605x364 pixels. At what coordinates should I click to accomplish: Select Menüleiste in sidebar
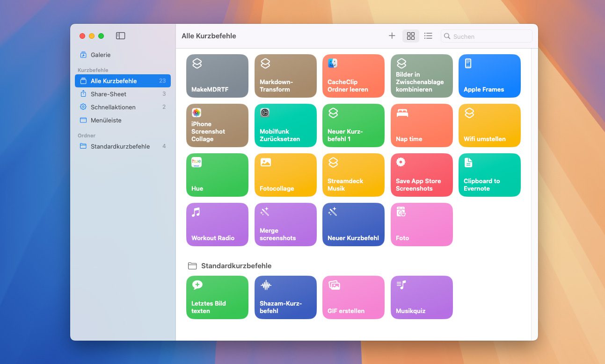[x=106, y=120]
